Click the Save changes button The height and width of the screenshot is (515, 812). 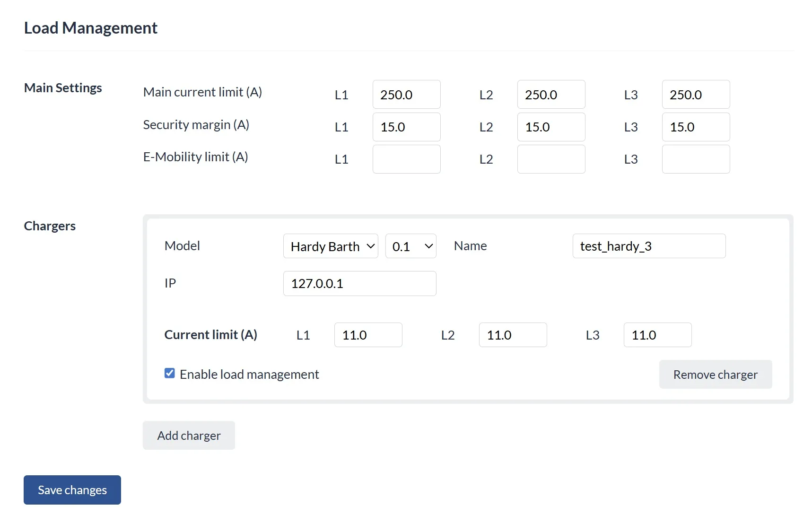click(72, 490)
